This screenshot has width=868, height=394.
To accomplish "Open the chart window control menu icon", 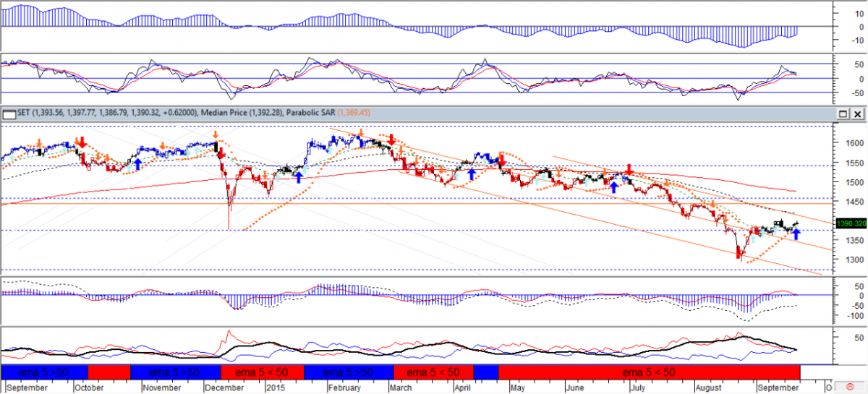I will 9,114.
